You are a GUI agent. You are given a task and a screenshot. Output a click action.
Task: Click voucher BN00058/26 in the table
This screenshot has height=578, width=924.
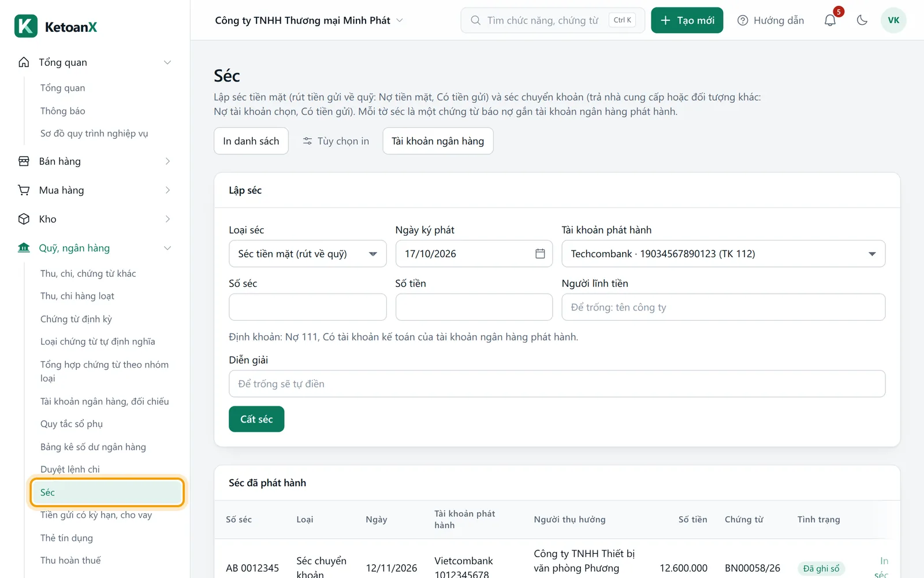pos(752,568)
